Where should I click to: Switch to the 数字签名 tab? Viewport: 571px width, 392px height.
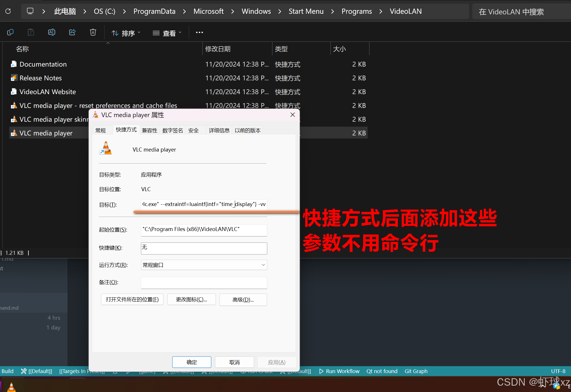tap(173, 130)
